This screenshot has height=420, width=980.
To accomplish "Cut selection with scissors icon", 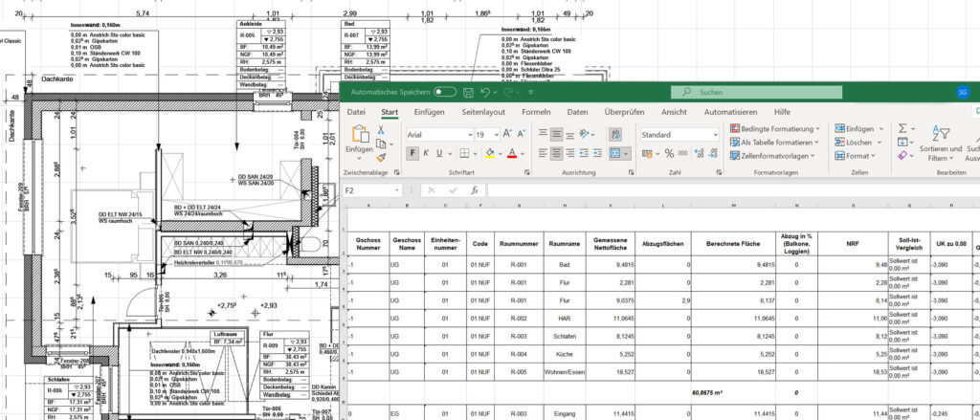I will click(382, 129).
